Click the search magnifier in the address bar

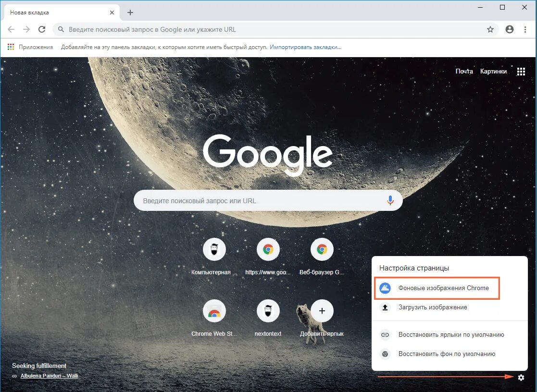[x=61, y=29]
